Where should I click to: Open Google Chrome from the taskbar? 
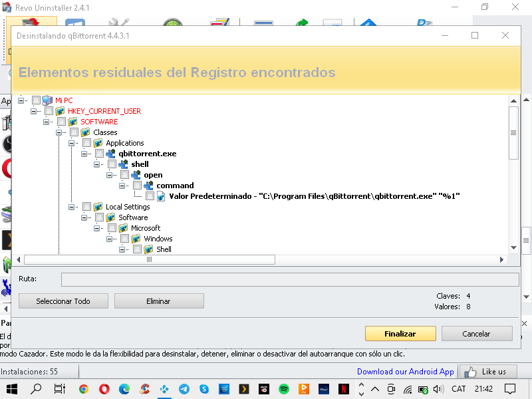[84, 389]
